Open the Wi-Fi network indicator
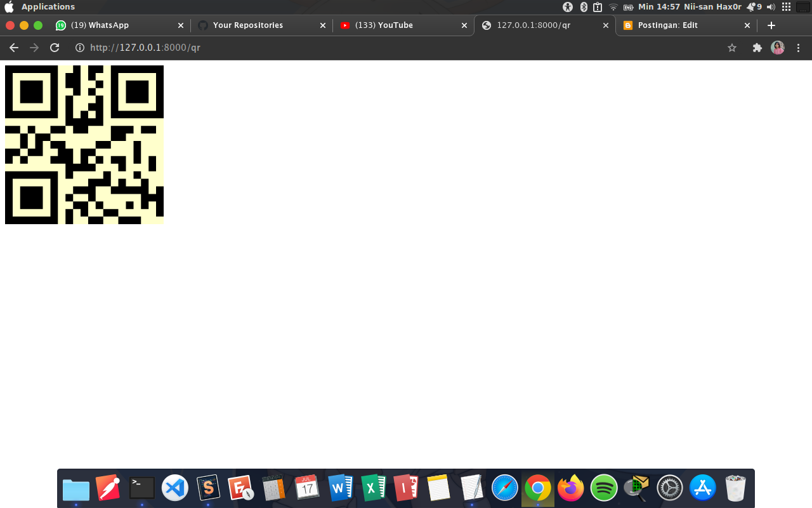This screenshot has width=812, height=508. (x=613, y=7)
